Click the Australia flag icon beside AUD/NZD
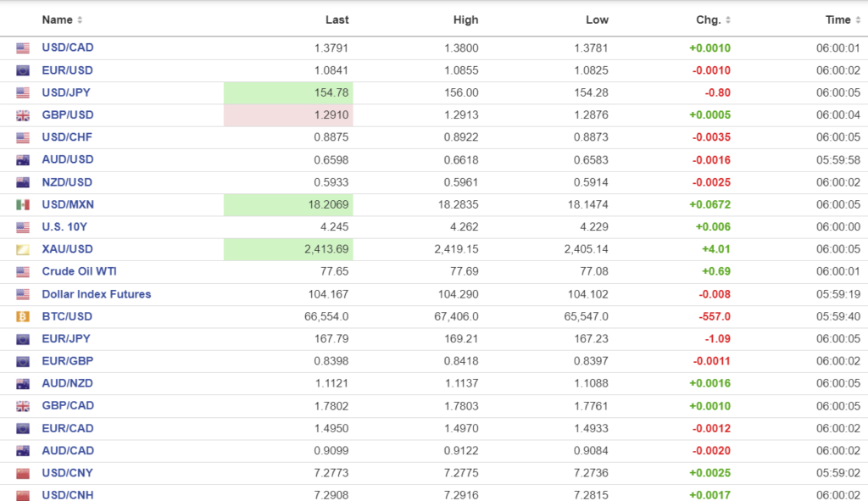The height and width of the screenshot is (501, 868). coord(23,383)
